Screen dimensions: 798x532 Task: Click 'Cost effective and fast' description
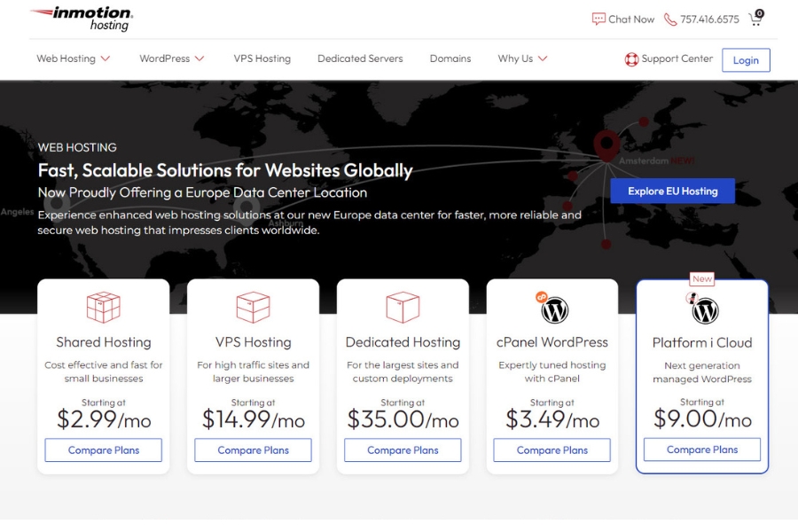(104, 372)
